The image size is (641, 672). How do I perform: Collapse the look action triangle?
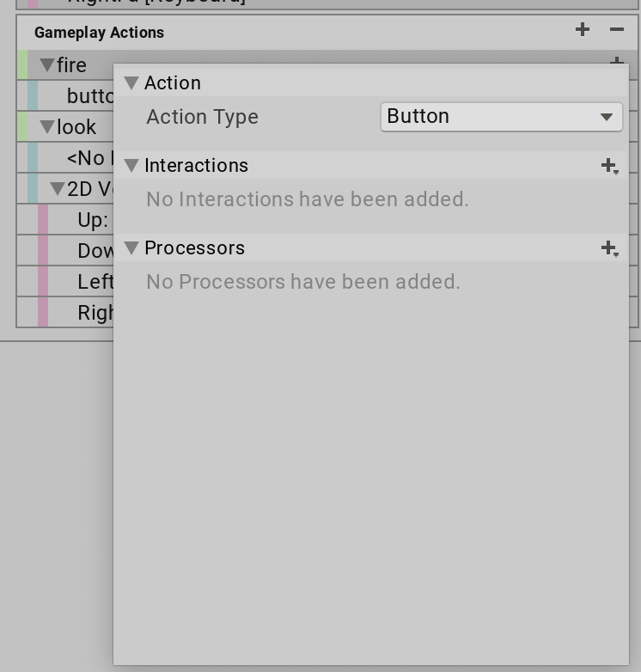coord(47,127)
